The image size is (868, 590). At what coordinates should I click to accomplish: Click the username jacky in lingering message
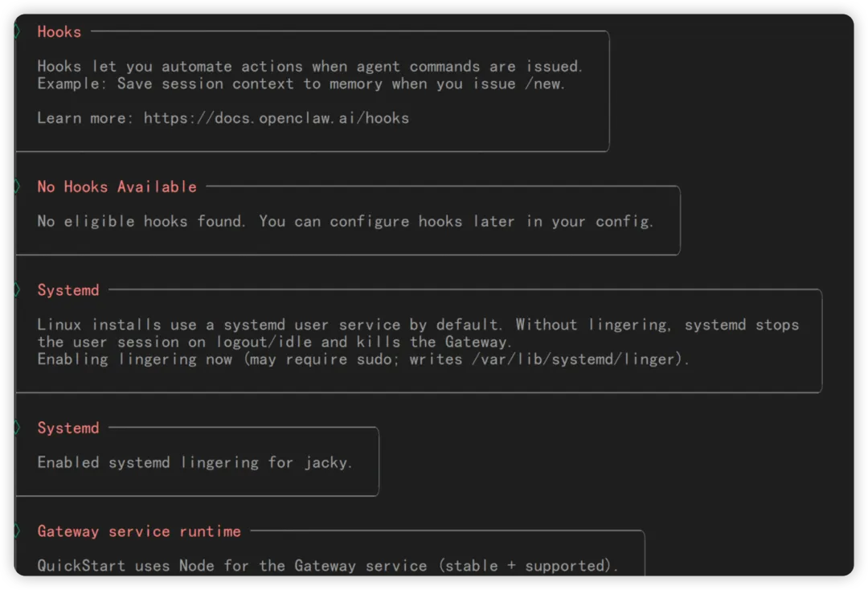[x=327, y=462]
